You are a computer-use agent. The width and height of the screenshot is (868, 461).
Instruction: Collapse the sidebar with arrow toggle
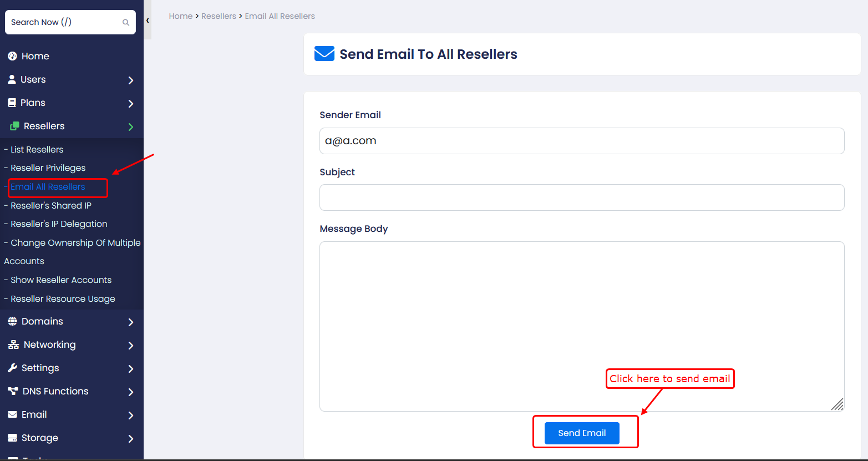[x=148, y=21]
